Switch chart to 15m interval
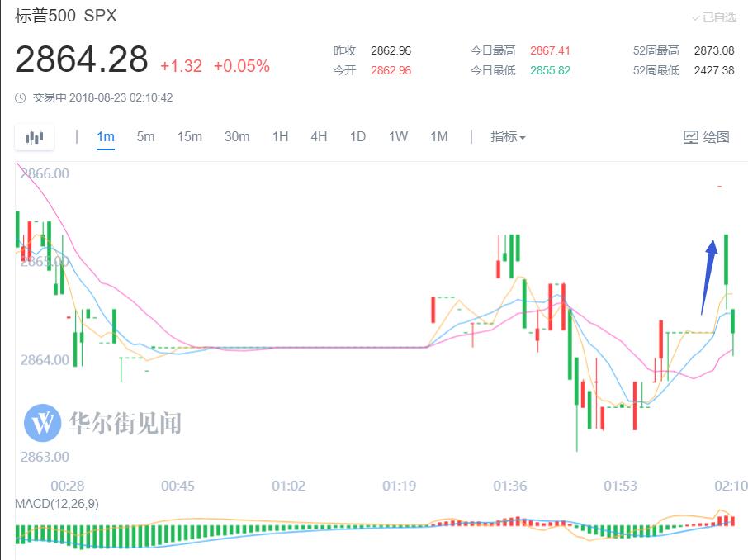The image size is (748, 560). (x=189, y=137)
